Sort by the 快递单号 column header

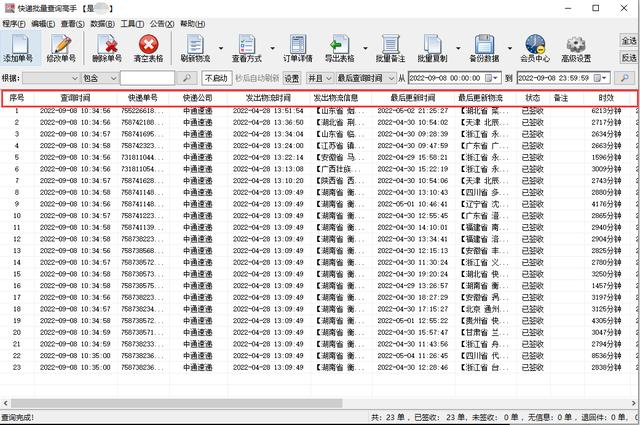tap(142, 98)
